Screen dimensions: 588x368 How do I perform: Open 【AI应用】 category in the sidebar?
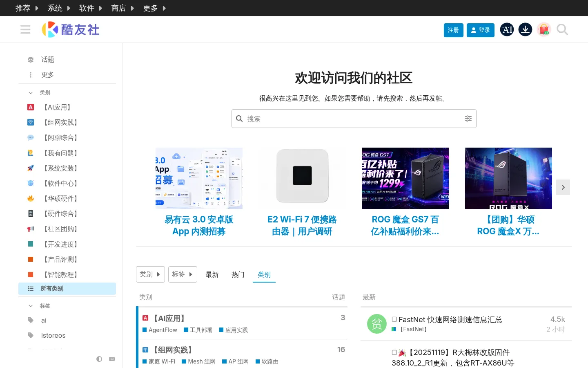67,107
